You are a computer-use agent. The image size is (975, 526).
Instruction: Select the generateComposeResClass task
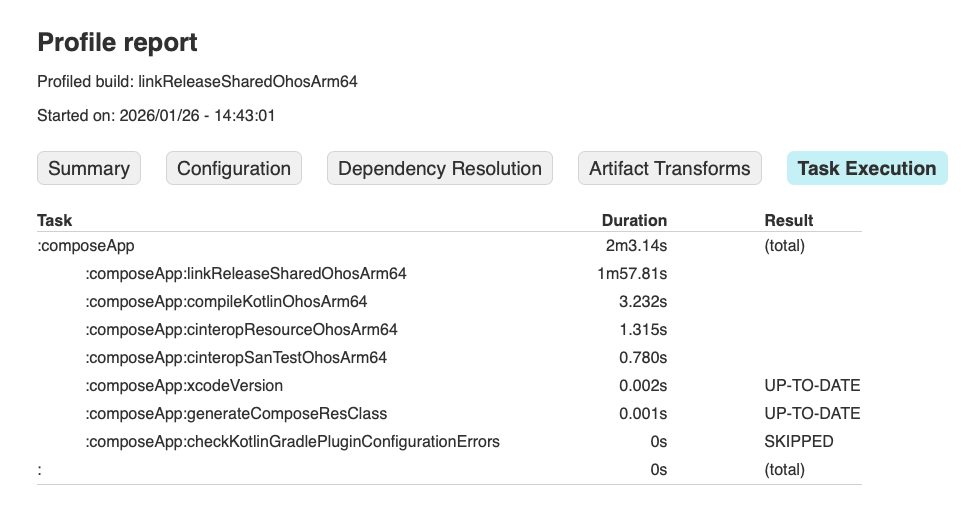click(x=236, y=413)
